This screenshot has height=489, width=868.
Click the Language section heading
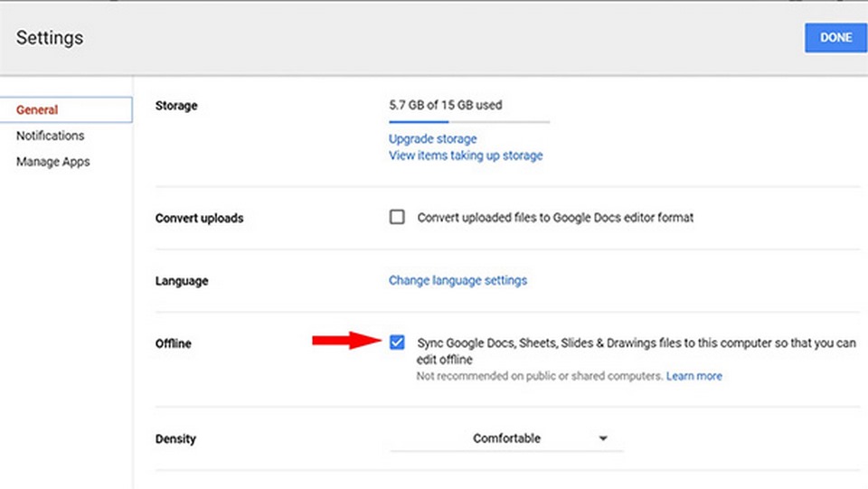pyautogui.click(x=182, y=281)
